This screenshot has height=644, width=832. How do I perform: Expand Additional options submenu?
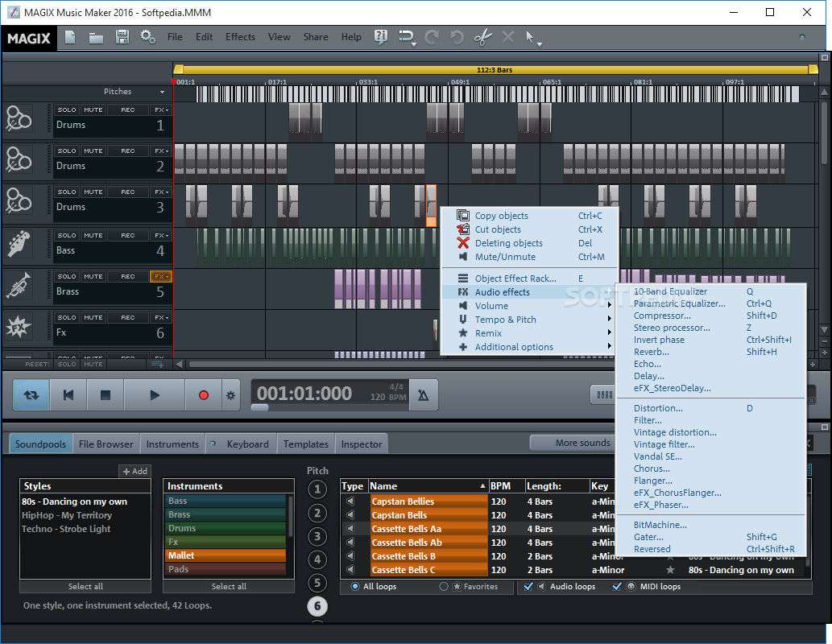click(531, 347)
